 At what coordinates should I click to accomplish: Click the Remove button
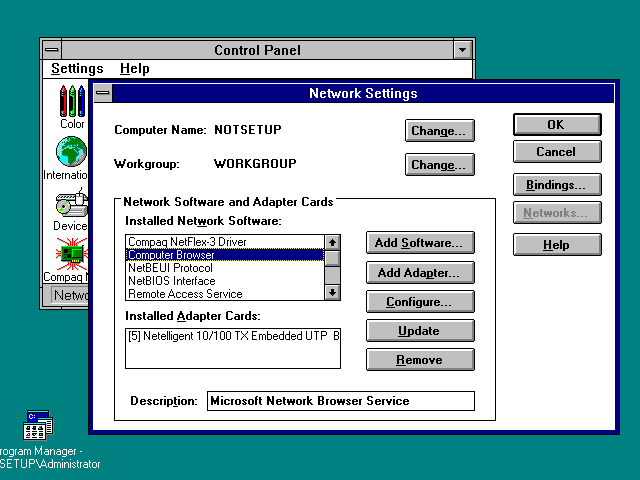[x=420, y=360]
